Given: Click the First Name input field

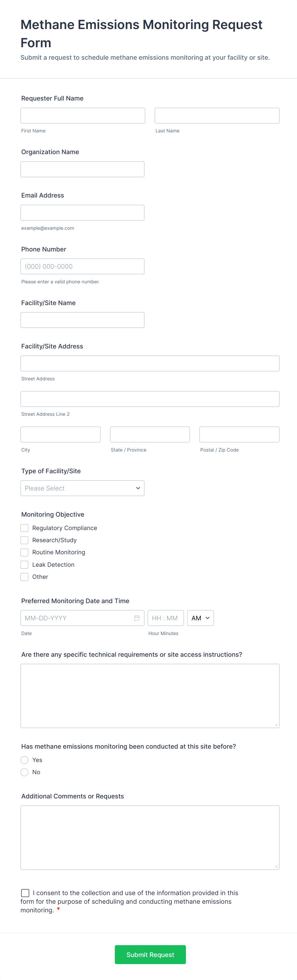Looking at the screenshot, I should click(x=83, y=116).
